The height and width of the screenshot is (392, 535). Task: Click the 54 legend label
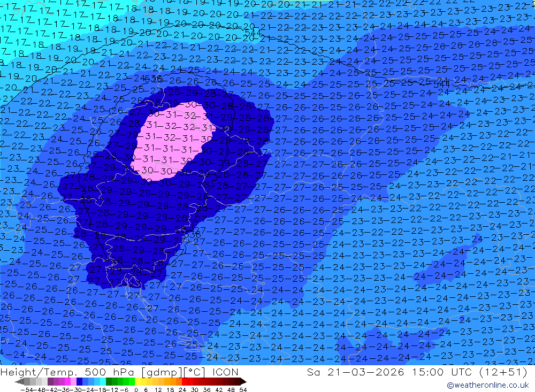[x=243, y=390]
